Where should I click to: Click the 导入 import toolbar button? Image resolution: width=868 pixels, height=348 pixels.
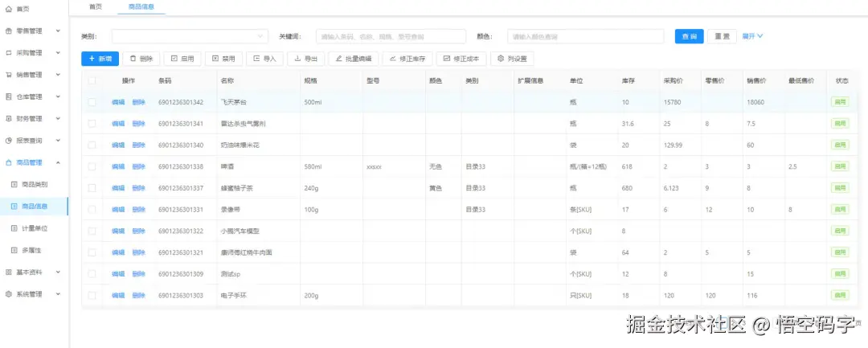point(264,59)
